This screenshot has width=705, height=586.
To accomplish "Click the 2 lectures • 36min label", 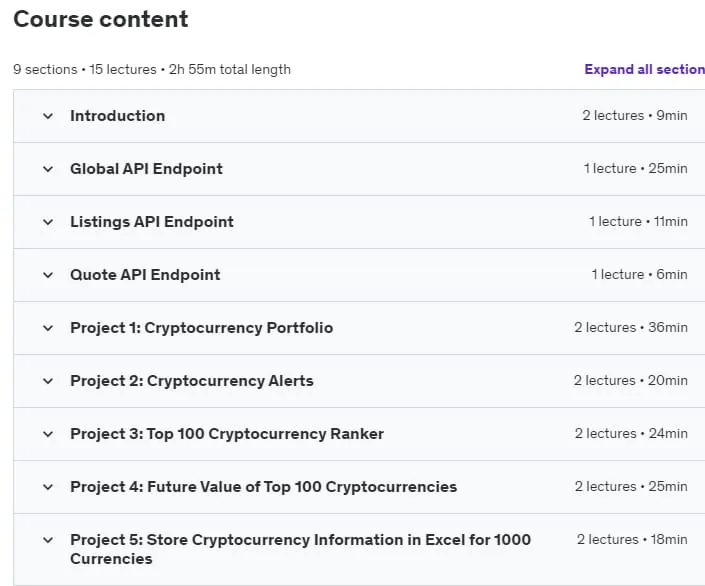I will [630, 327].
